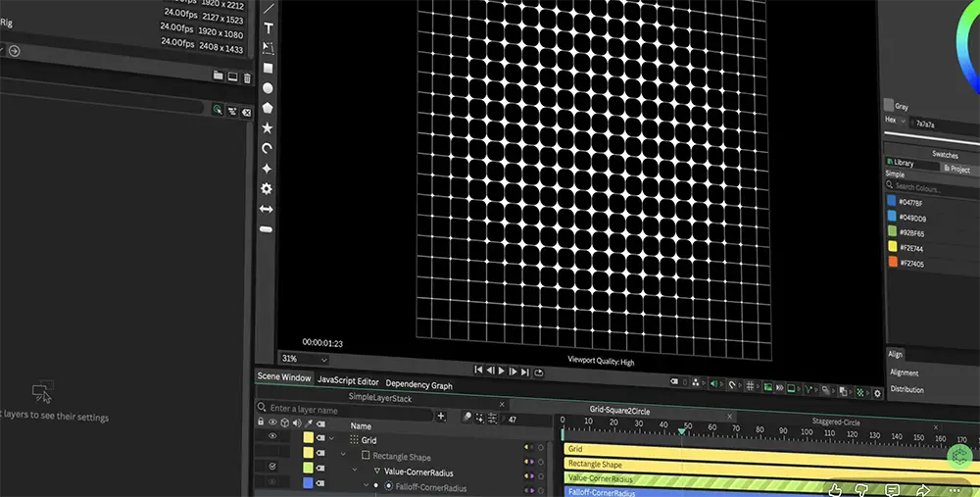The image size is (980, 497).
Task: Open the Staggered-Circle composition tab
Action: pos(836,422)
